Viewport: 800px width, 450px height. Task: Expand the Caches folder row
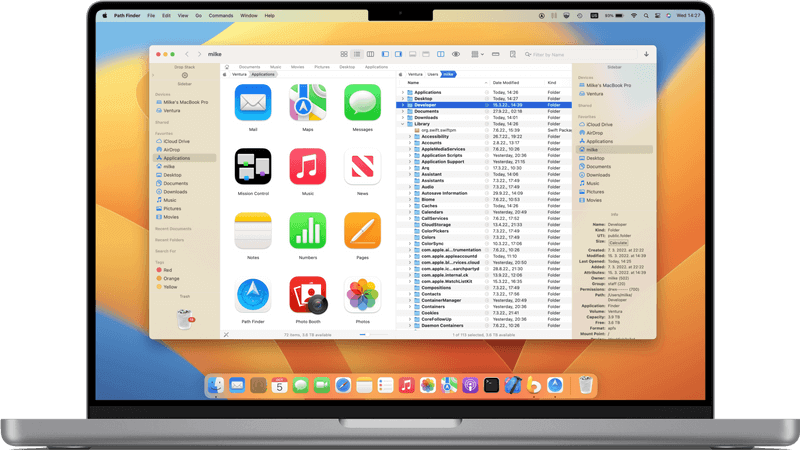(410, 206)
